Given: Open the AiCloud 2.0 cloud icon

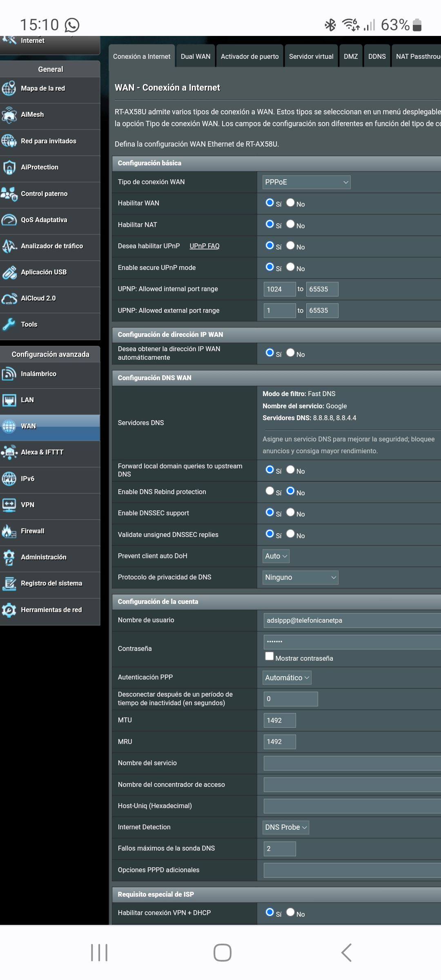Looking at the screenshot, I should 9,298.
